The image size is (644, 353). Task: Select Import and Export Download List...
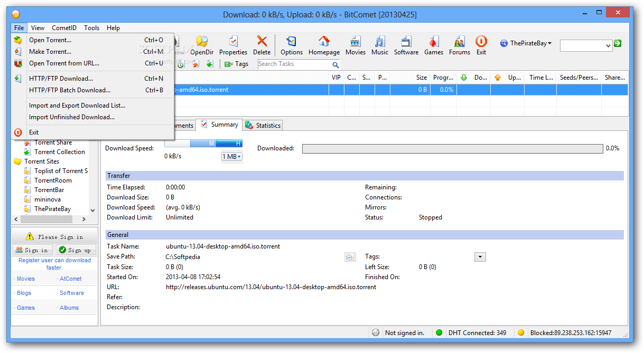(92, 106)
